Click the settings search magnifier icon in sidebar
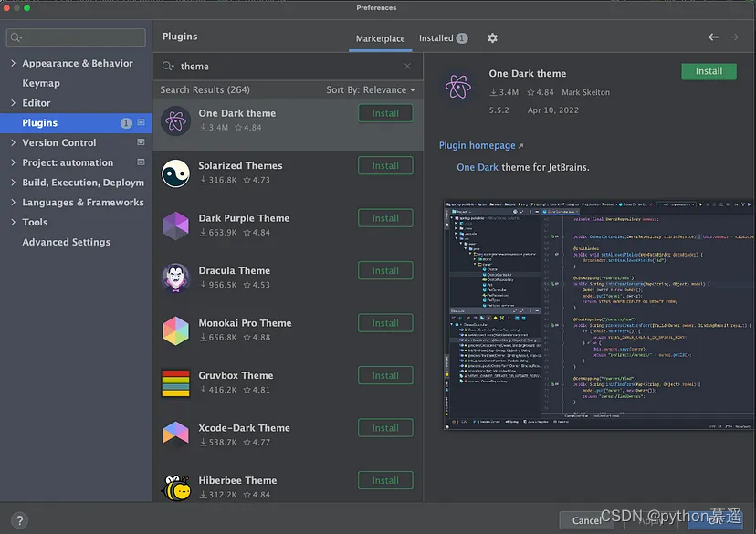 click(16, 37)
